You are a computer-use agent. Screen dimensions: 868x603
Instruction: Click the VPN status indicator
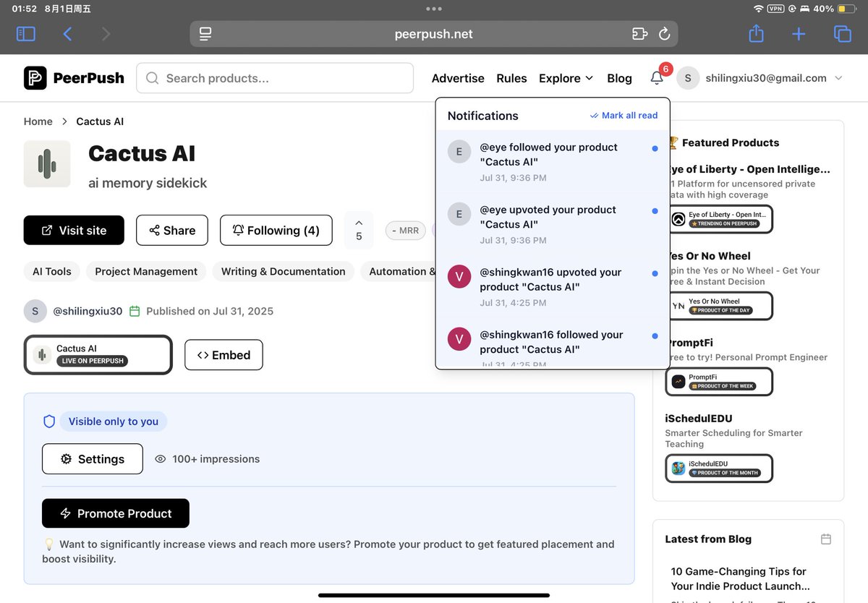[775, 9]
